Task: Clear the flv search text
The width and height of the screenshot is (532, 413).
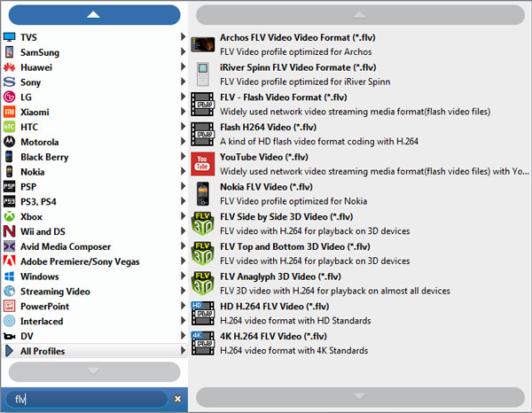Action: tap(178, 399)
